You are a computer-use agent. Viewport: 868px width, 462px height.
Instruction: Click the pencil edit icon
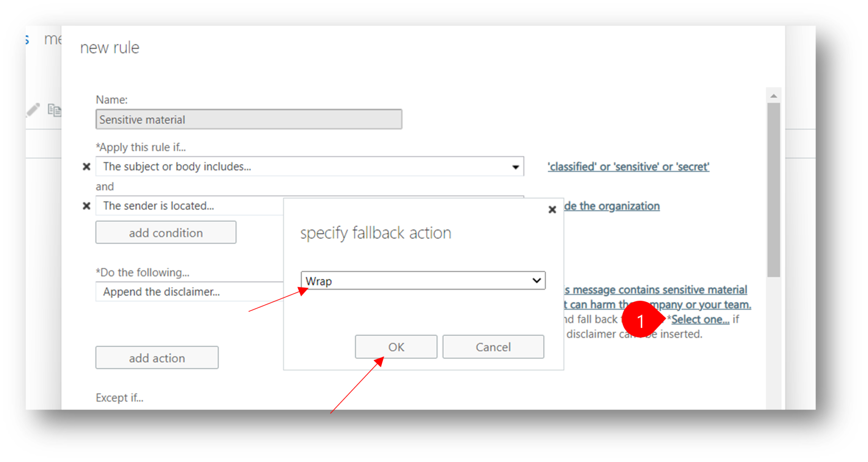[x=33, y=110]
